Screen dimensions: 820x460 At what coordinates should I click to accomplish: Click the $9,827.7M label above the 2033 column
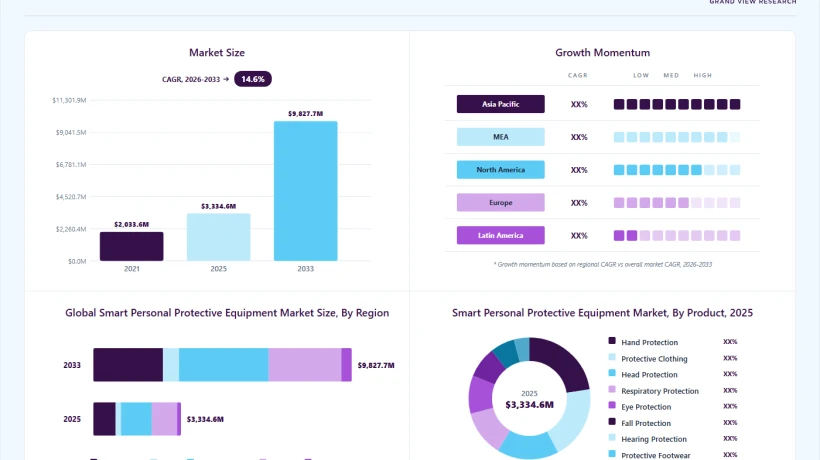tap(305, 113)
